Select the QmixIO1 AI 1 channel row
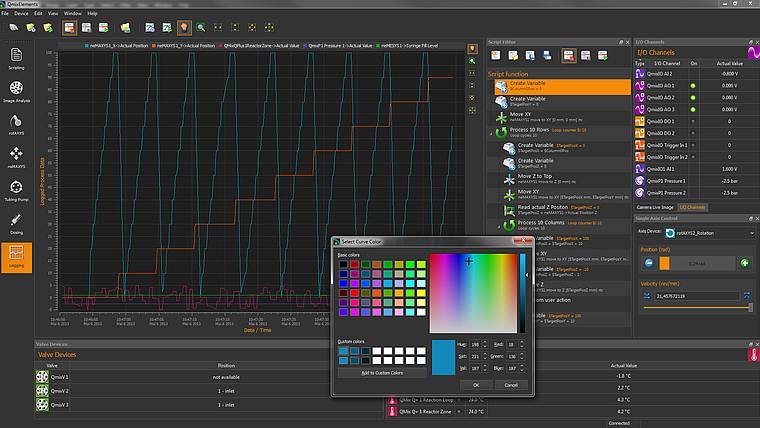The image size is (760, 428). (x=695, y=169)
